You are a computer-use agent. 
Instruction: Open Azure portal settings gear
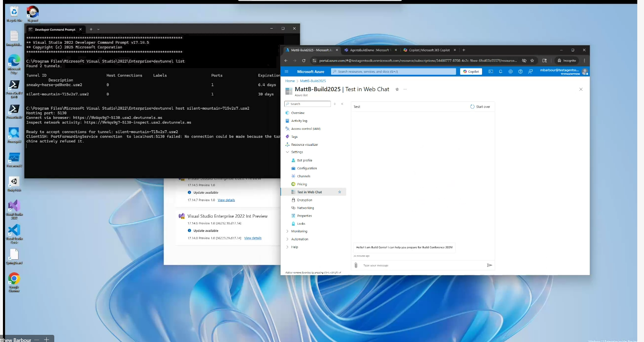[x=511, y=71]
